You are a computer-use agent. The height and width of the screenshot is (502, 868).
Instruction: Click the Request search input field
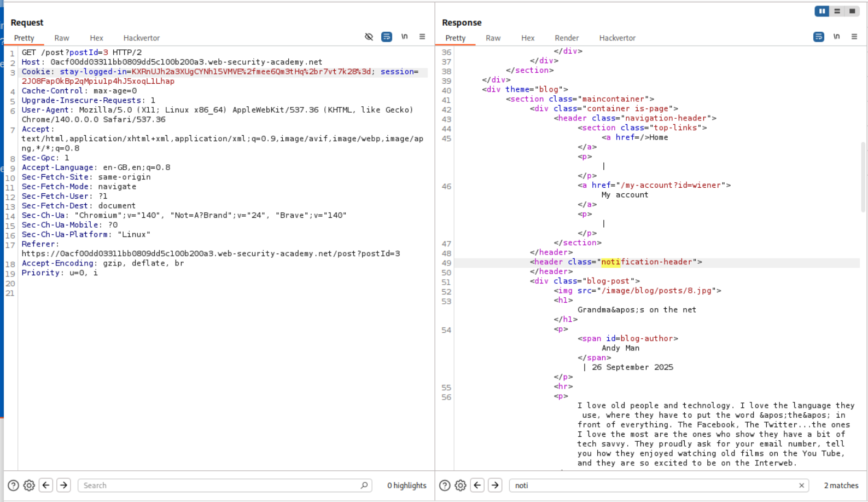pyautogui.click(x=219, y=486)
